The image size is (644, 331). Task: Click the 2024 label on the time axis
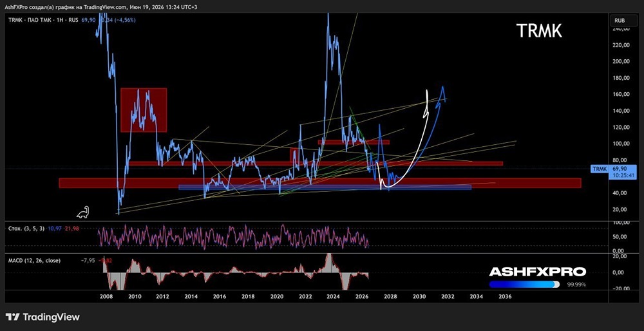[333, 296]
